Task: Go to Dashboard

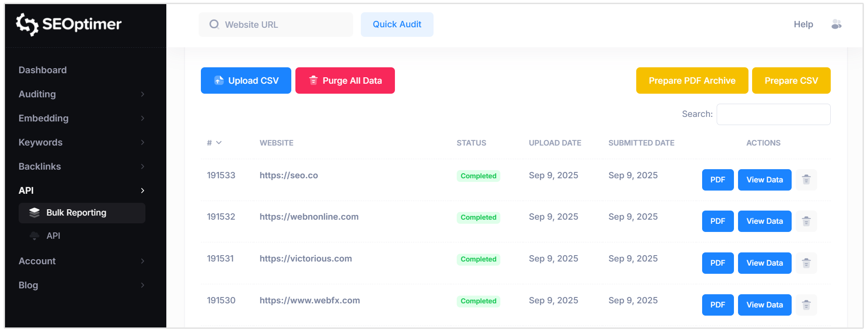Action: click(43, 70)
